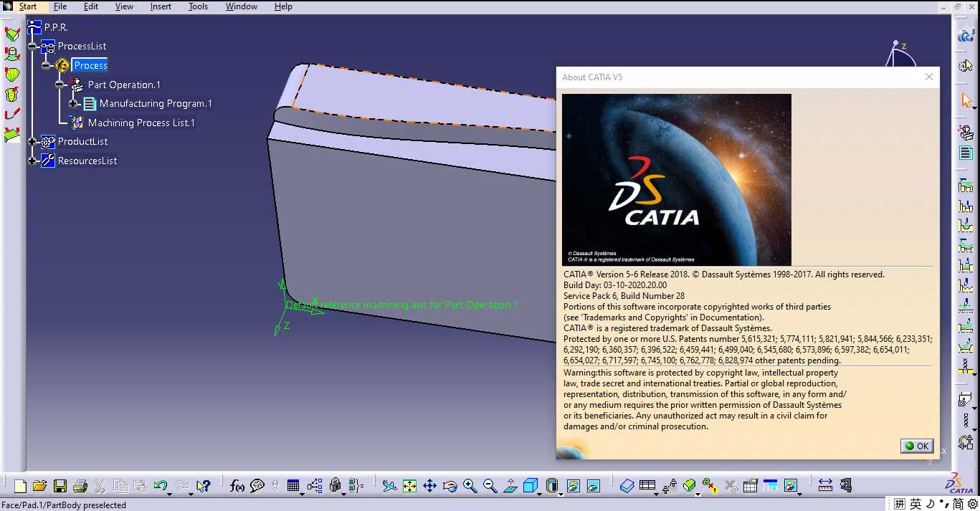Click the Measure tool icon
Viewport: 980px width, 511px height.
tap(825, 485)
